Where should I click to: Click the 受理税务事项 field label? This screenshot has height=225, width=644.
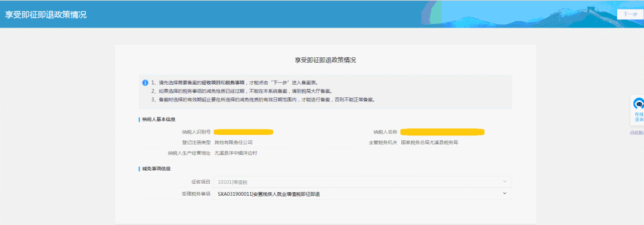(196, 194)
